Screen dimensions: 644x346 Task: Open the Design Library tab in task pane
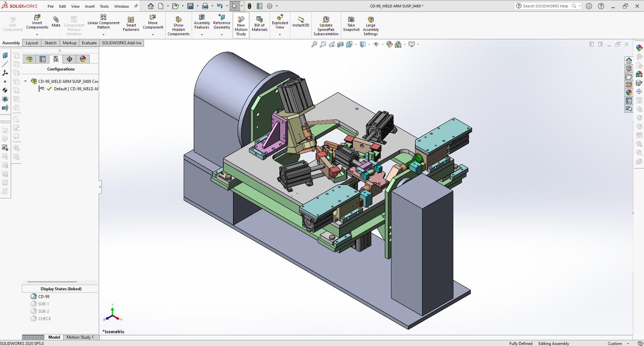629,68
